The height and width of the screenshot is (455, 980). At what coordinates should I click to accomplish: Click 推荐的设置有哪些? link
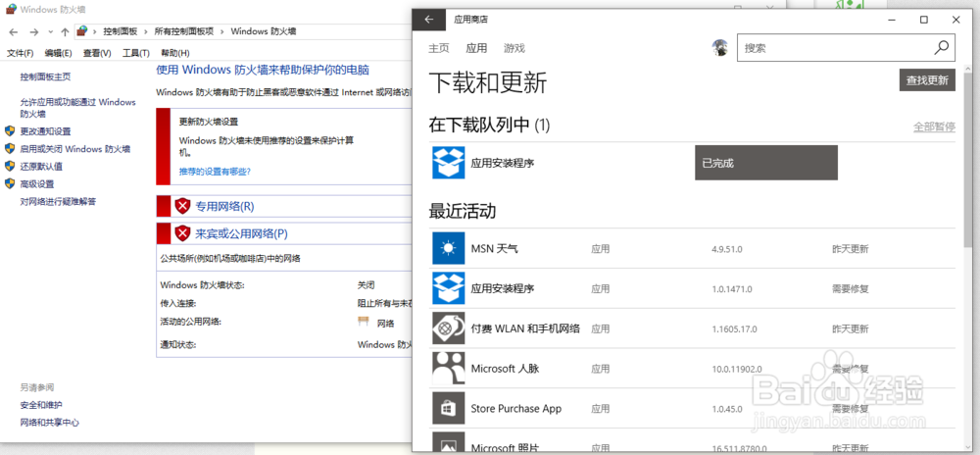pos(215,172)
